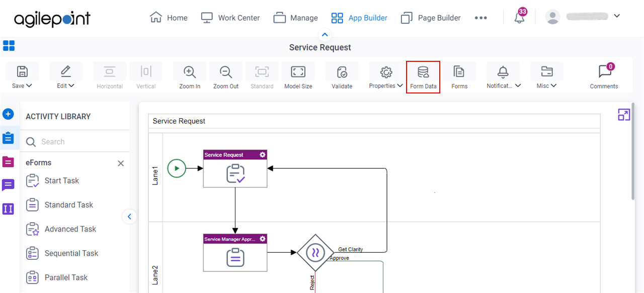Select the Service Request activity shape
Image resolution: width=644 pixels, height=293 pixels.
(x=235, y=169)
